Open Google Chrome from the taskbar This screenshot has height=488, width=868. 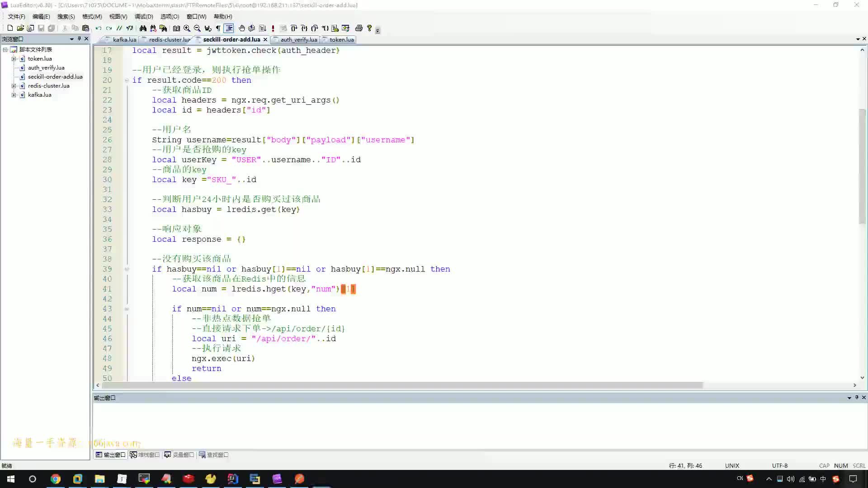56,479
